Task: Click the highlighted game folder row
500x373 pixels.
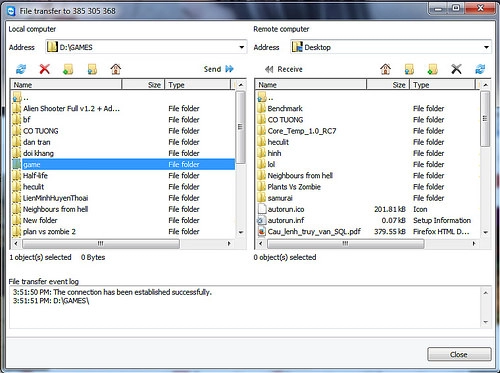Action: tap(124, 164)
